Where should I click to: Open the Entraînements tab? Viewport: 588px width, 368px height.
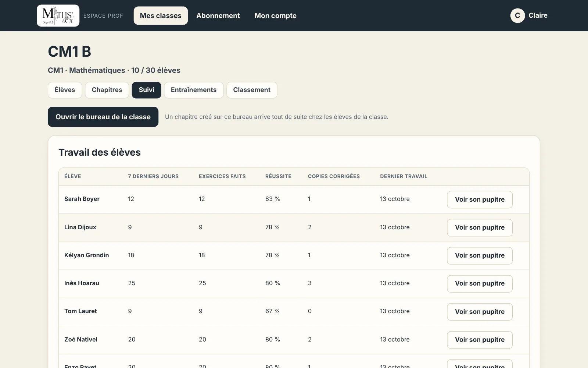click(x=194, y=90)
